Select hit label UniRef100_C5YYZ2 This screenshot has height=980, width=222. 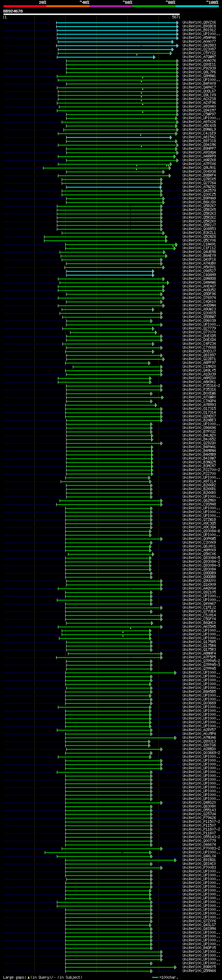199,53
